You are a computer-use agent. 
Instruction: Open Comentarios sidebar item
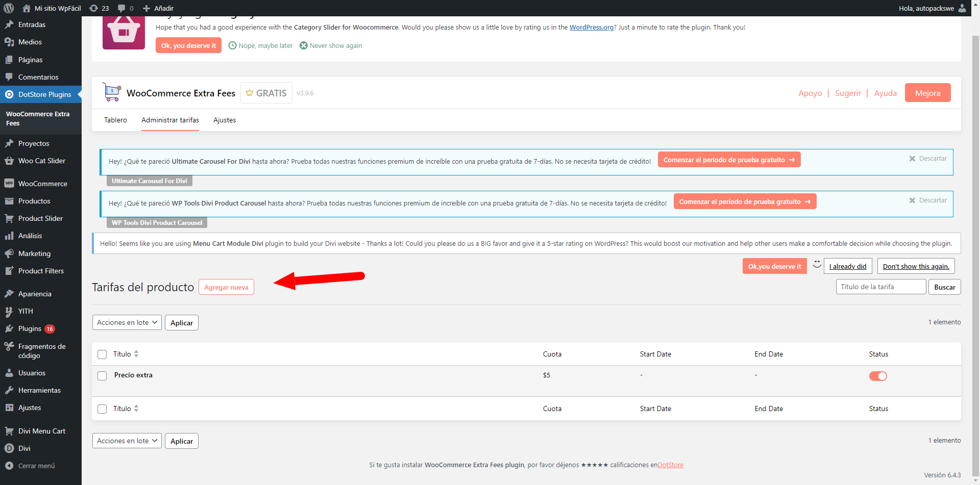tap(38, 77)
